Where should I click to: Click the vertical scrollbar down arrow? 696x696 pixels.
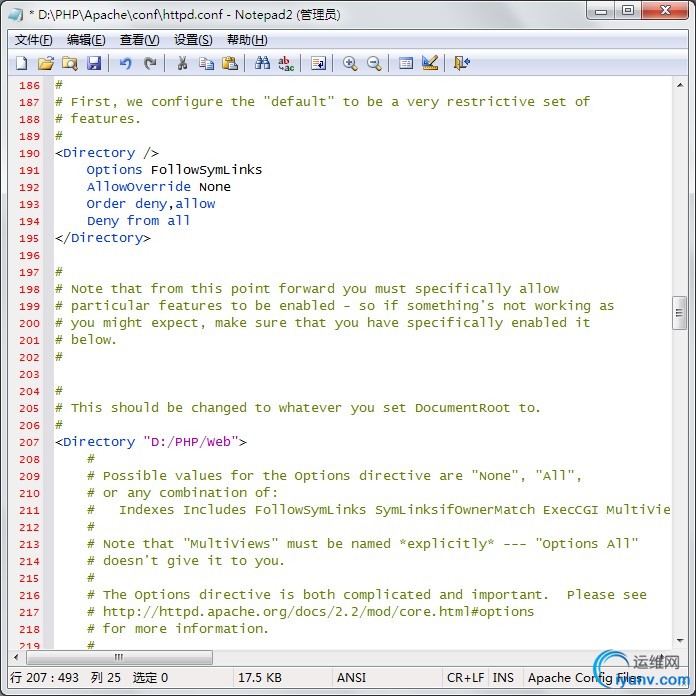pos(680,641)
